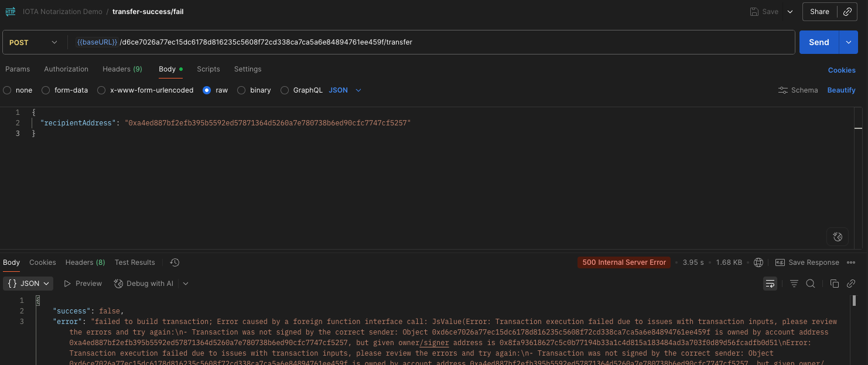Click the wrap lines icon in response

coord(770,284)
